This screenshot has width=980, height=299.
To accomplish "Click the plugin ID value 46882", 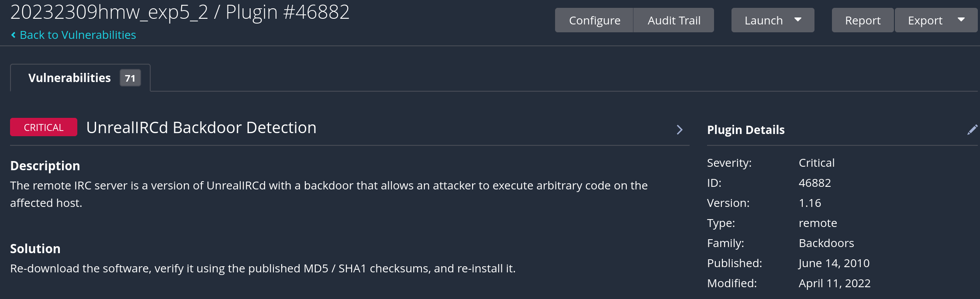I will (x=814, y=183).
